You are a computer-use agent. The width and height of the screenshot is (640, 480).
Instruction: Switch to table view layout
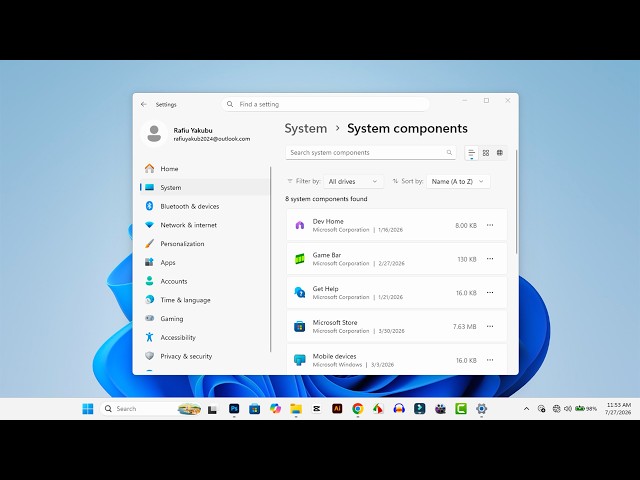click(x=500, y=153)
